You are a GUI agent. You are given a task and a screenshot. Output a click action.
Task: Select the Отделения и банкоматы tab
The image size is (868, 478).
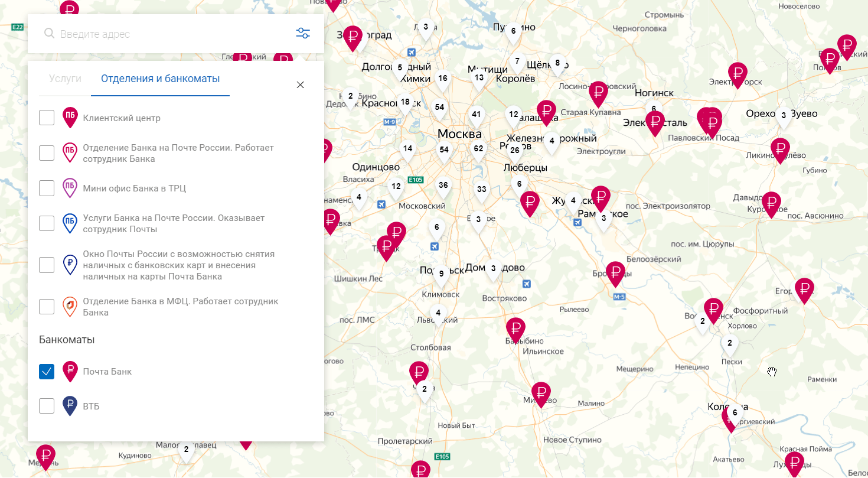pyautogui.click(x=160, y=78)
